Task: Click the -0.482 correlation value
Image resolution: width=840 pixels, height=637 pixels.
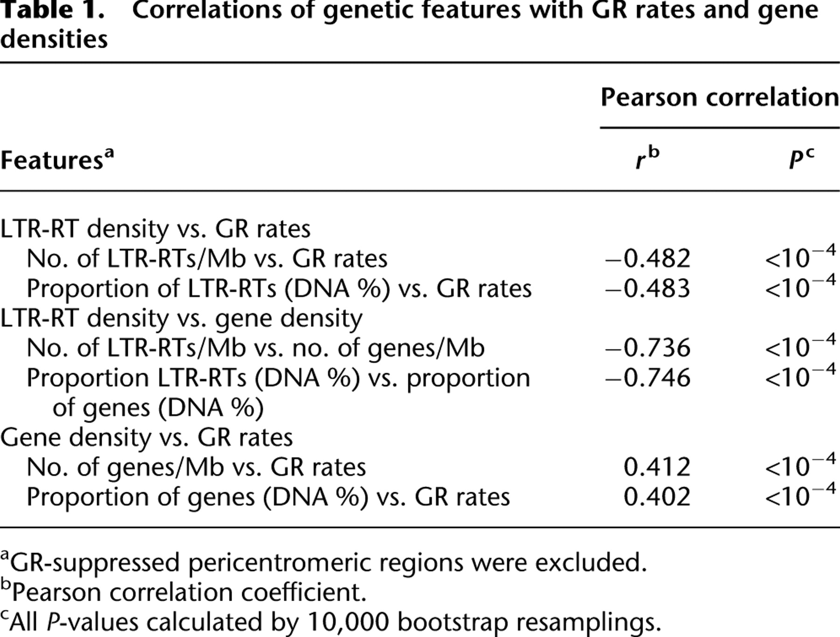Action: click(648, 259)
